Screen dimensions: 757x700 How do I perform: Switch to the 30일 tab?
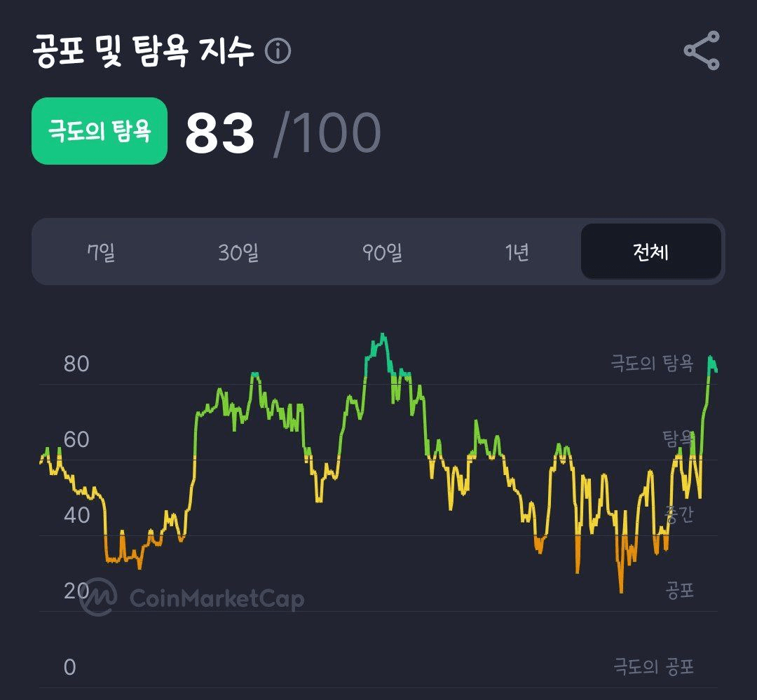click(238, 252)
